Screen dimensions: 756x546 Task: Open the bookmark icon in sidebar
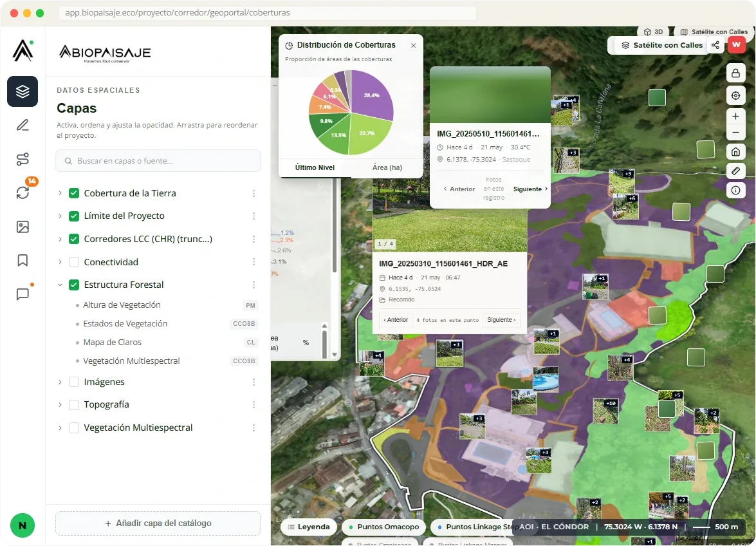pyautogui.click(x=23, y=261)
